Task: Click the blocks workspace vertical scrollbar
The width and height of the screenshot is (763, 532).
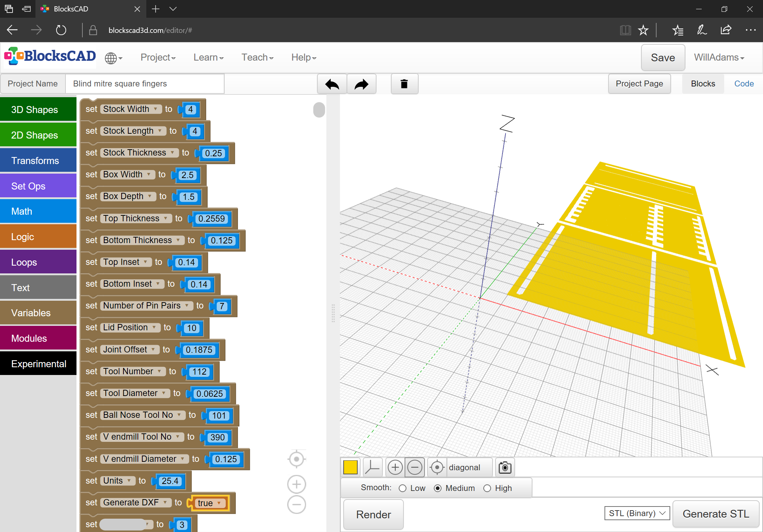Action: coord(319,110)
